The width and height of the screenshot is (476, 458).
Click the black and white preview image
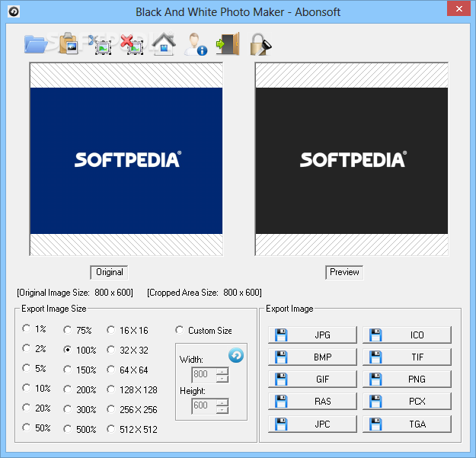pyautogui.click(x=352, y=161)
